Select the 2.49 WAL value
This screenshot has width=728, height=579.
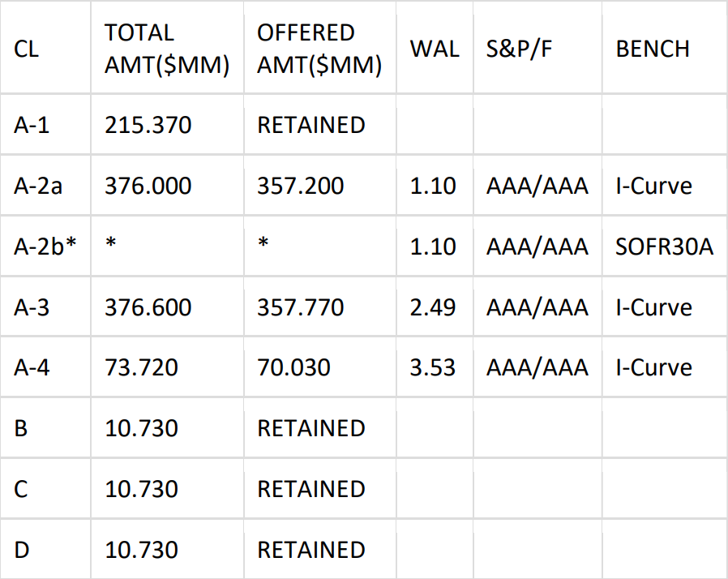[x=433, y=307]
